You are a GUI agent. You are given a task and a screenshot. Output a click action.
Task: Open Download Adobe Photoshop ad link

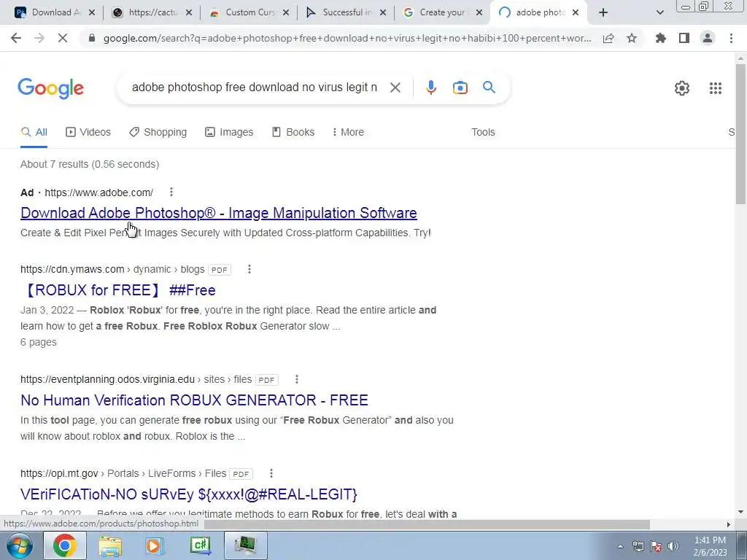pos(219,213)
